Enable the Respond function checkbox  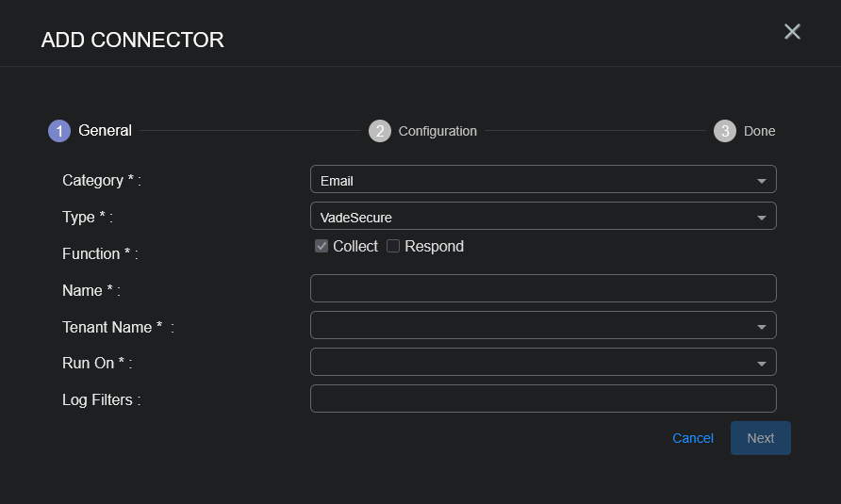[393, 246]
